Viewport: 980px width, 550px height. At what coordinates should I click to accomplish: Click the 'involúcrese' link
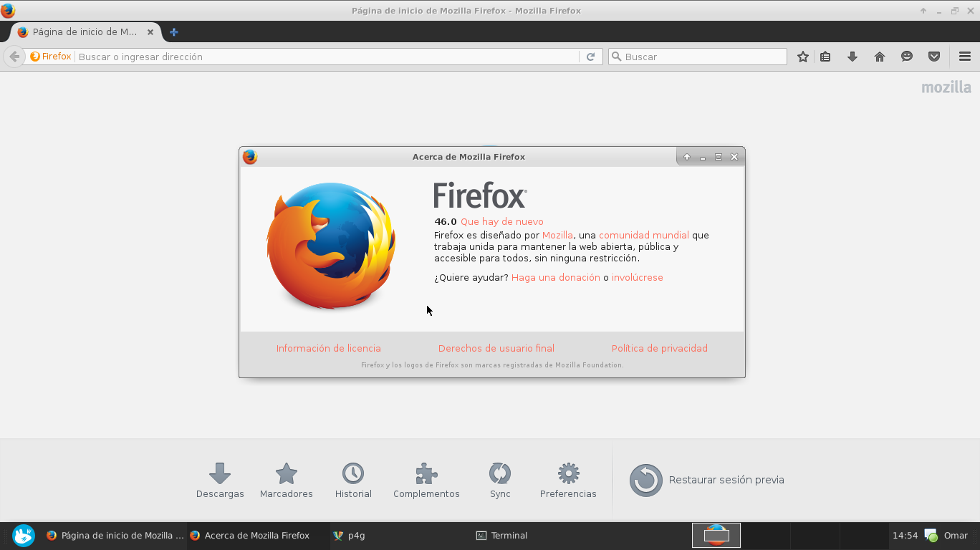pos(638,278)
